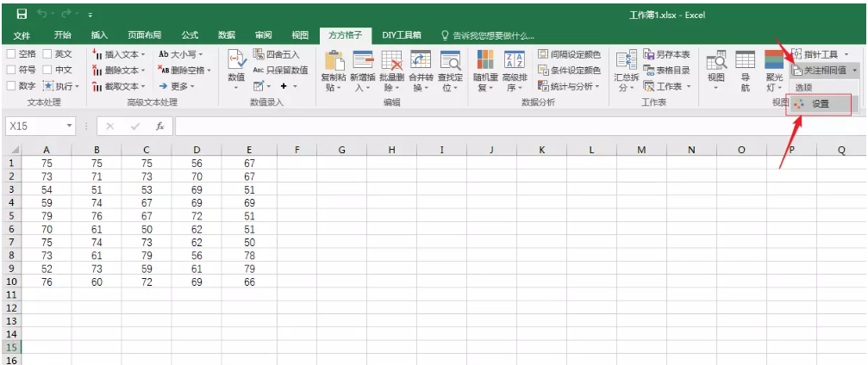Open the DIY工具箱 tab

click(402, 35)
